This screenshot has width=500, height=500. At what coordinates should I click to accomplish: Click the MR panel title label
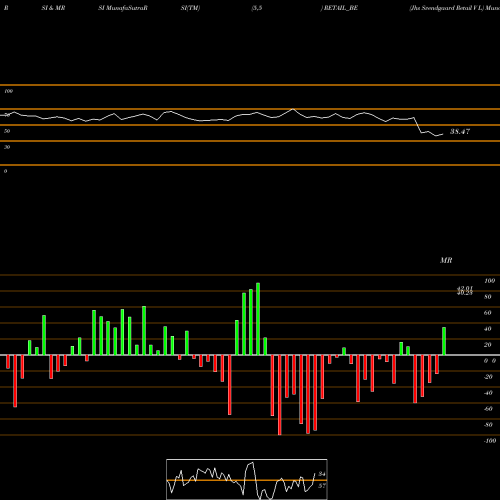(446, 260)
